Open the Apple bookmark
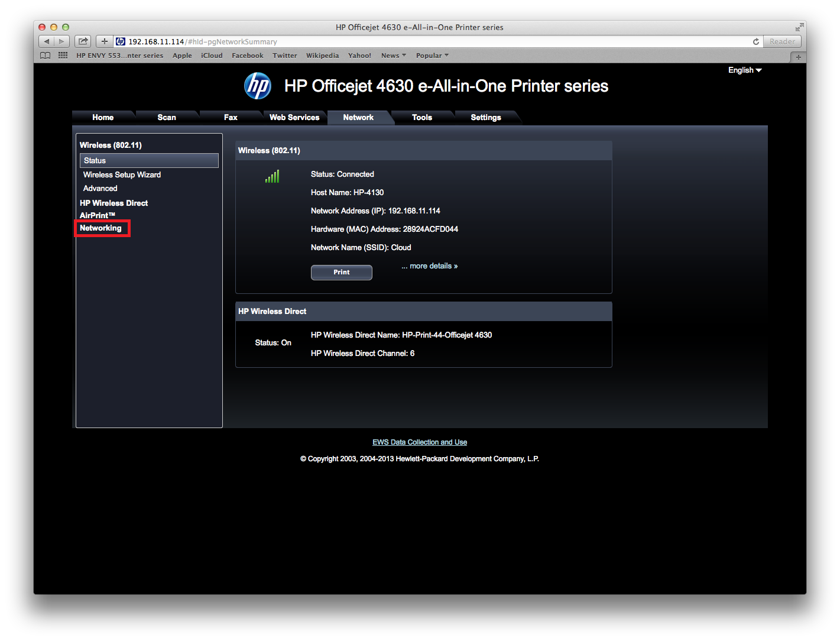840x641 pixels. point(182,56)
